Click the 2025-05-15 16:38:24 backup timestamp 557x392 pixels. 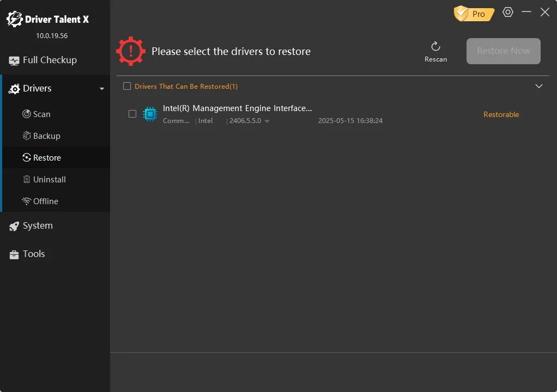[x=350, y=121]
